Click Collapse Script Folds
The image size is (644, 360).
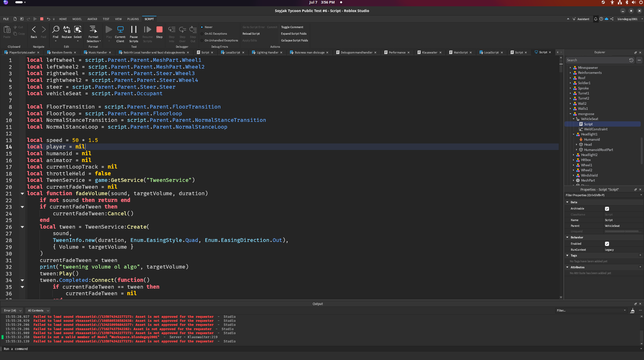(x=294, y=40)
